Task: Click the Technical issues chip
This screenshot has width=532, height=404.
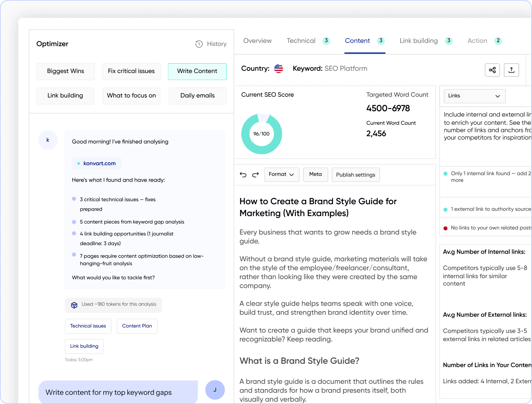Action: (x=88, y=326)
